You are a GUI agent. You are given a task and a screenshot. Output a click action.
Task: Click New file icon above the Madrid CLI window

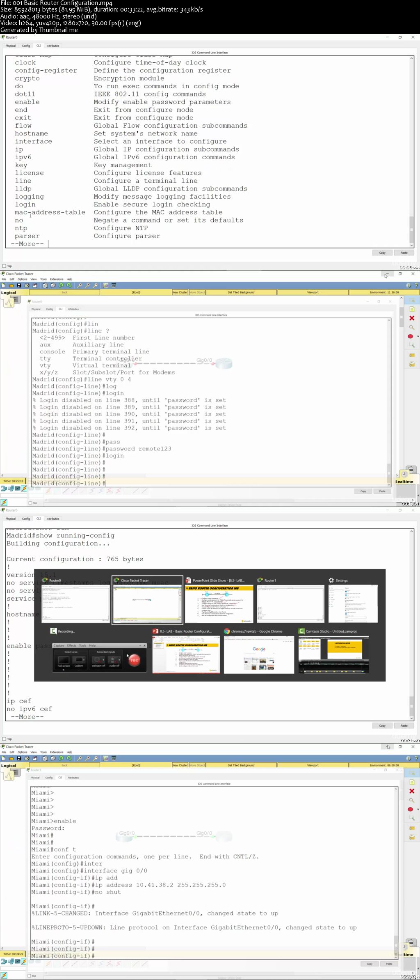pyautogui.click(x=3, y=285)
